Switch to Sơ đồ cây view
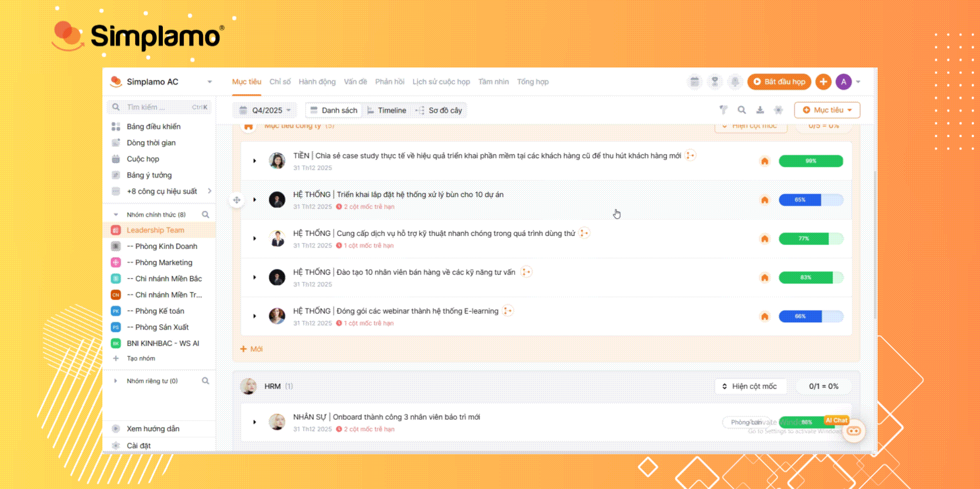Image resolution: width=980 pixels, height=489 pixels. click(x=439, y=110)
